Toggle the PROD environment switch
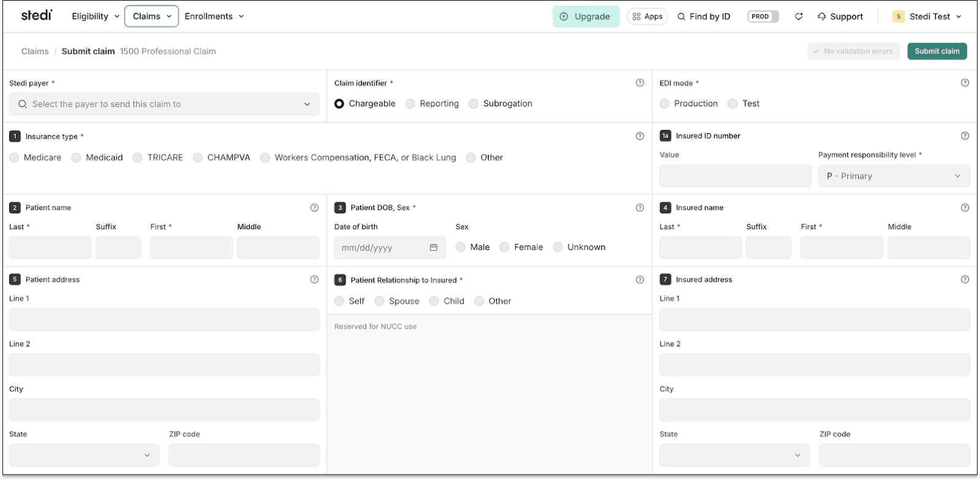 763,17
